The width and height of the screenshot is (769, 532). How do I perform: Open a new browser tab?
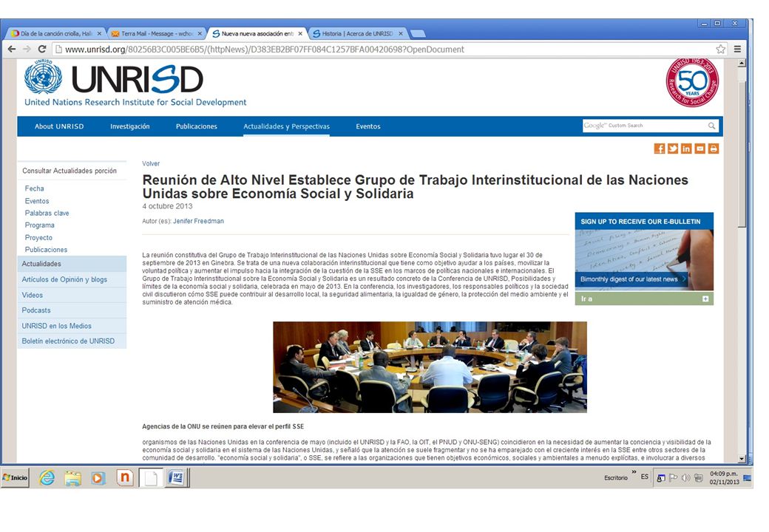tap(418, 34)
